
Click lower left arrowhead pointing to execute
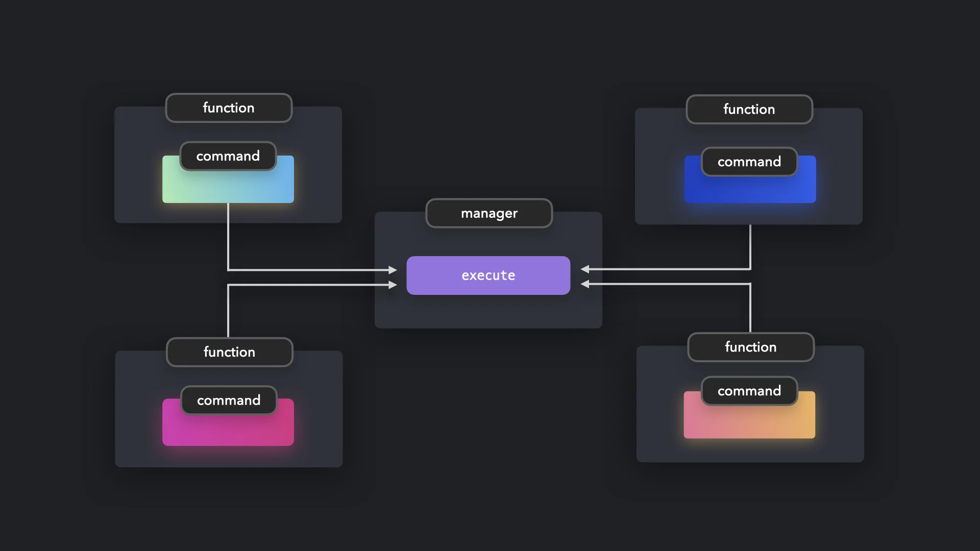[393, 285]
